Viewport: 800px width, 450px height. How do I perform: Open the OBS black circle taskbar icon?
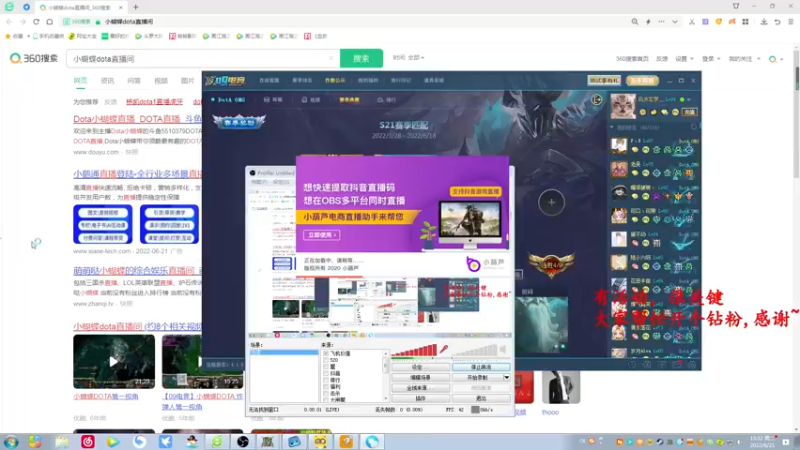click(x=243, y=441)
